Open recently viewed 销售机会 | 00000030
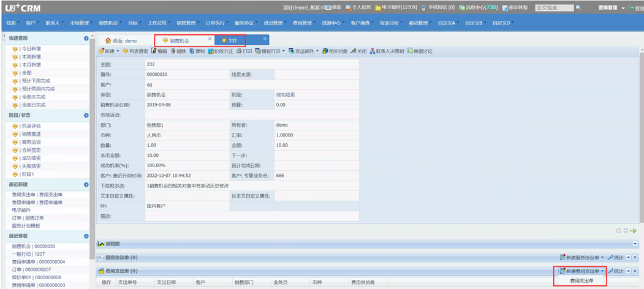This screenshot has height=289, width=644. point(33,246)
